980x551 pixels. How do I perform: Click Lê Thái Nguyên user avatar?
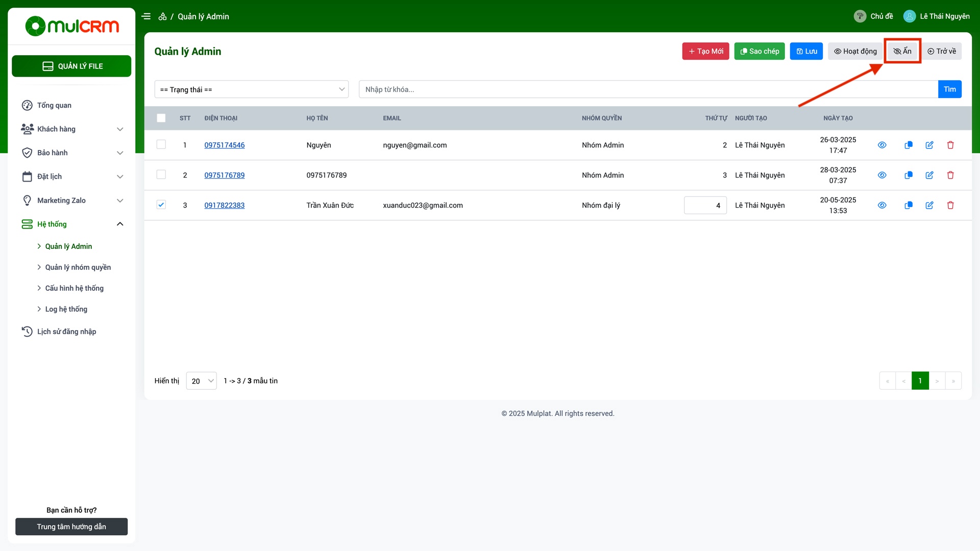coord(910,16)
